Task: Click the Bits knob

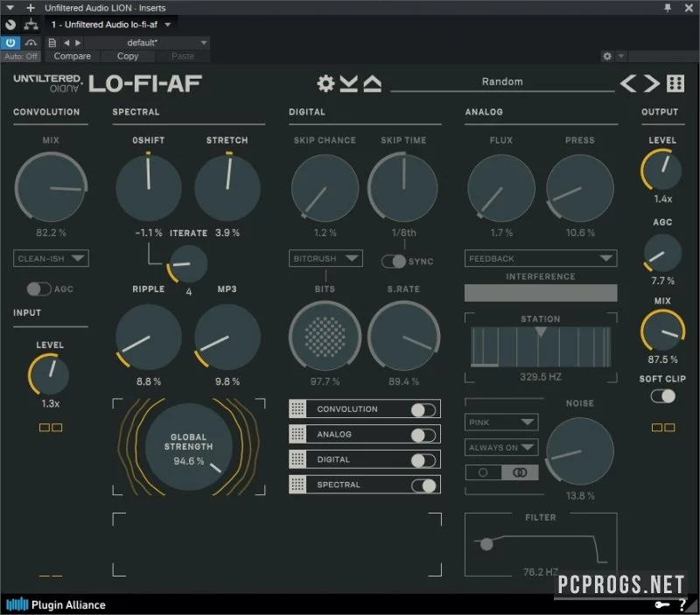Action: [x=325, y=336]
